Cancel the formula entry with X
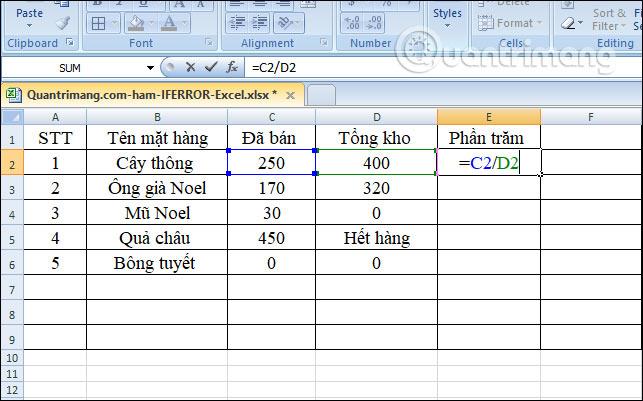Image resolution: width=643 pixels, height=401 pixels. tap(190, 67)
